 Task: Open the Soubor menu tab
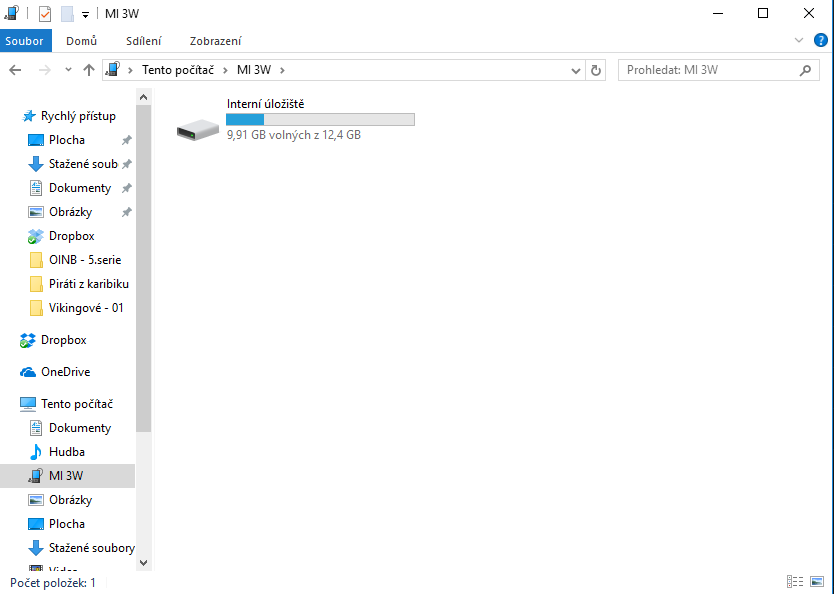click(x=25, y=41)
